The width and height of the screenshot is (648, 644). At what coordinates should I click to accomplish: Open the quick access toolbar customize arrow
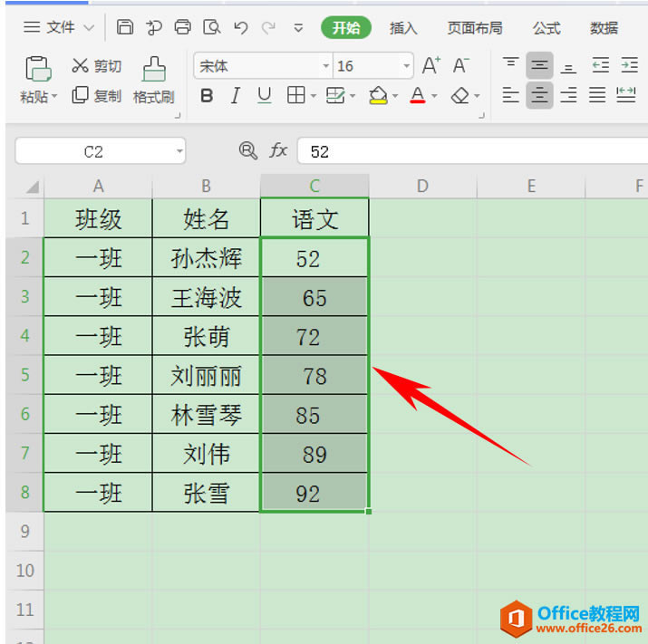coord(298,28)
